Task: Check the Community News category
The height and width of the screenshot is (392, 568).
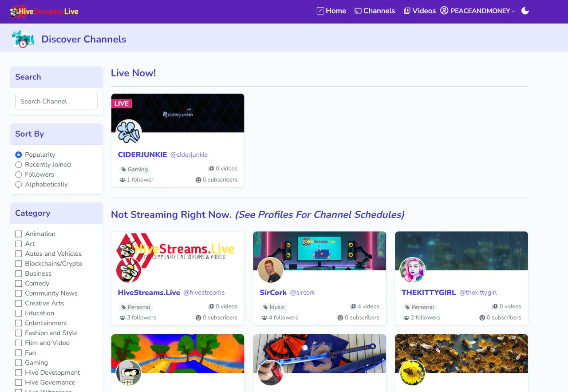Action: pos(19,293)
